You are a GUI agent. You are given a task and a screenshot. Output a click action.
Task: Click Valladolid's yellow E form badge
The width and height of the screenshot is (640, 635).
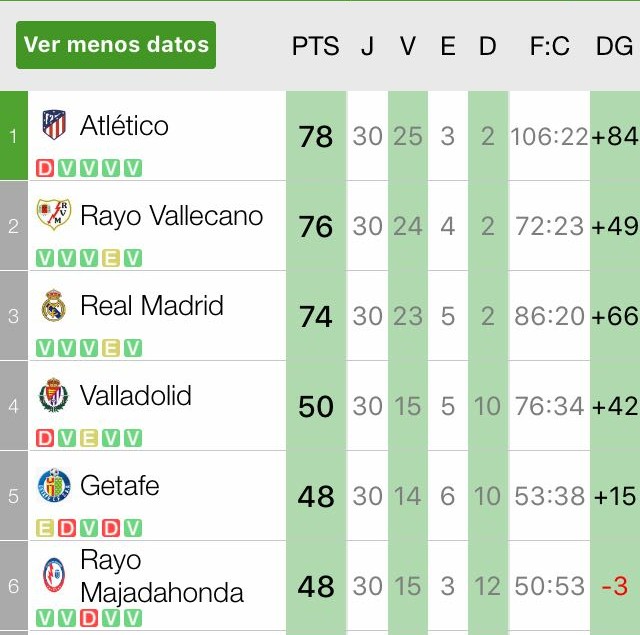[x=89, y=438]
